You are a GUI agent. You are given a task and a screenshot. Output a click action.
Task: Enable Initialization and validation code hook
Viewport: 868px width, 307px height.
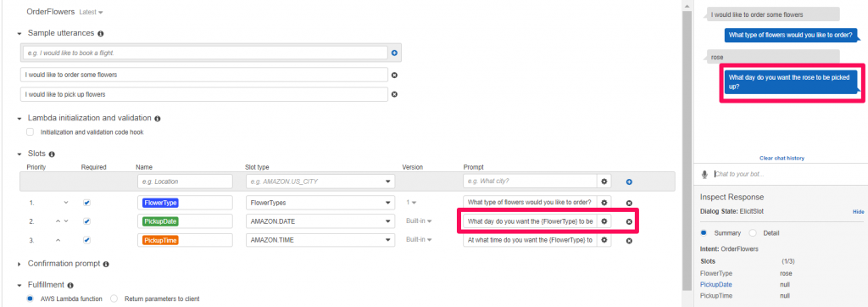31,132
